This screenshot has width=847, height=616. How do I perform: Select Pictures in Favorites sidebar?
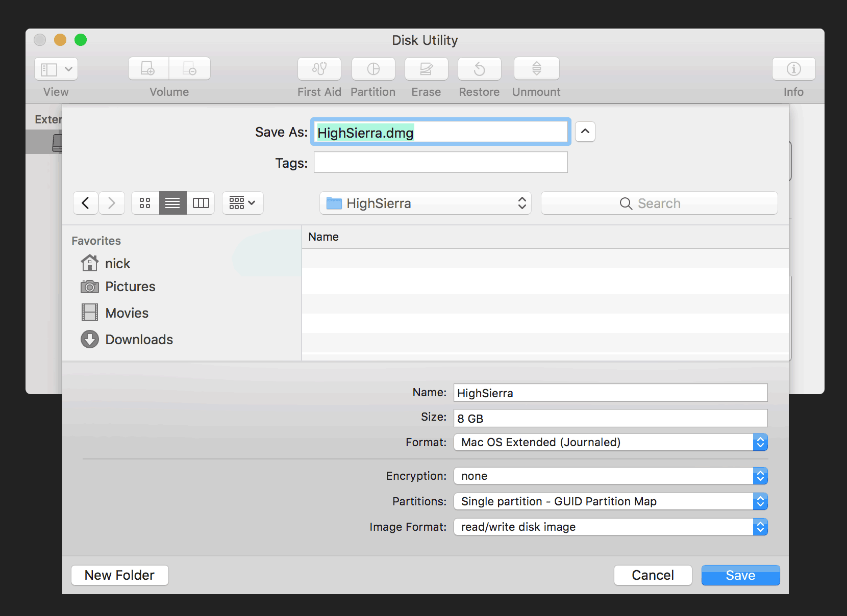coord(118,287)
